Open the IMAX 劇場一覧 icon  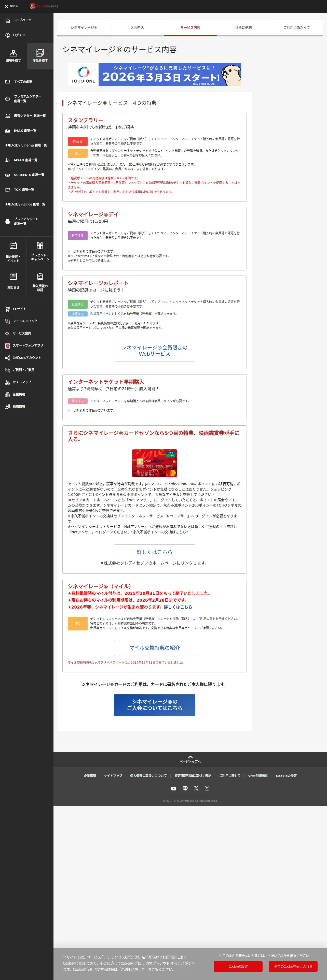click(8, 131)
